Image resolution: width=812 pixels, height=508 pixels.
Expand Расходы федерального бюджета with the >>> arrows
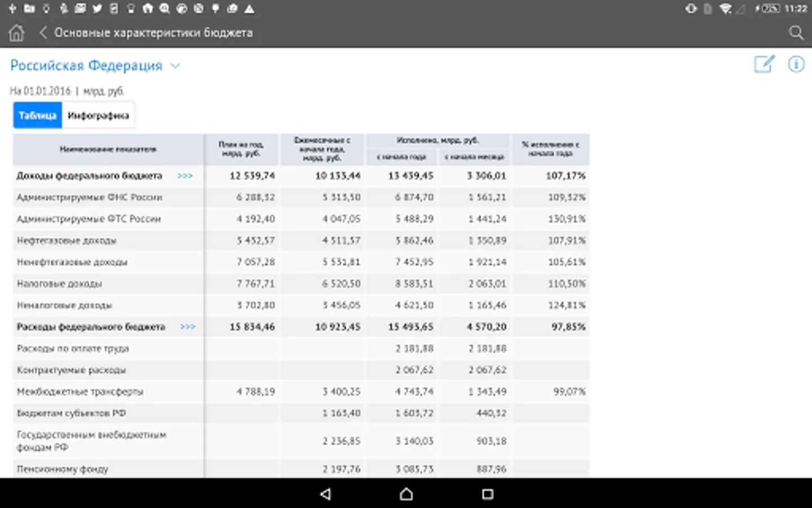point(188,327)
